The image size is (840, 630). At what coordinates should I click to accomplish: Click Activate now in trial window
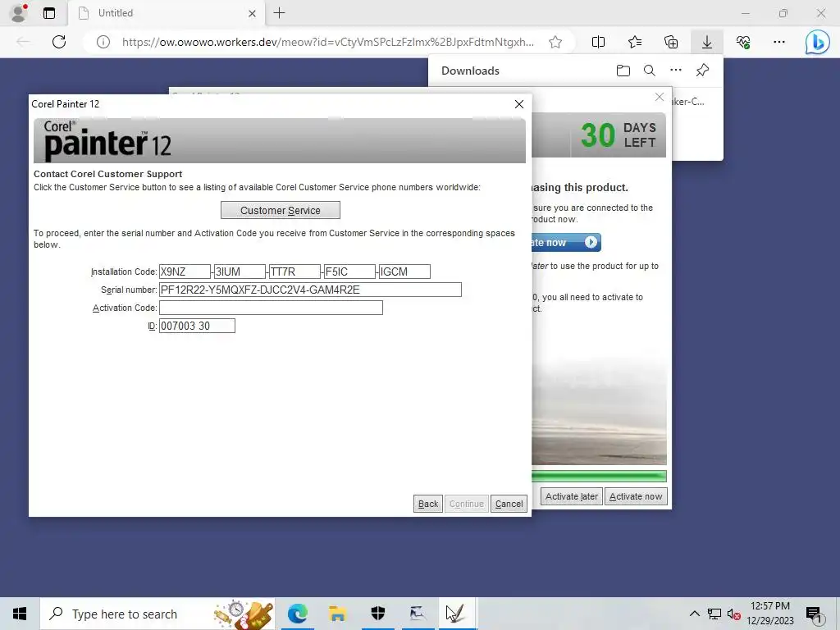pos(636,496)
